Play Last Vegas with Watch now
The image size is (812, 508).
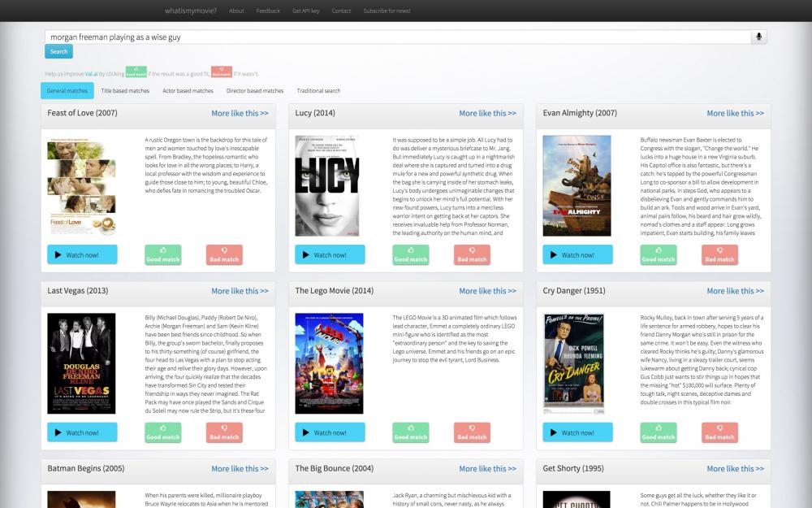tap(82, 432)
